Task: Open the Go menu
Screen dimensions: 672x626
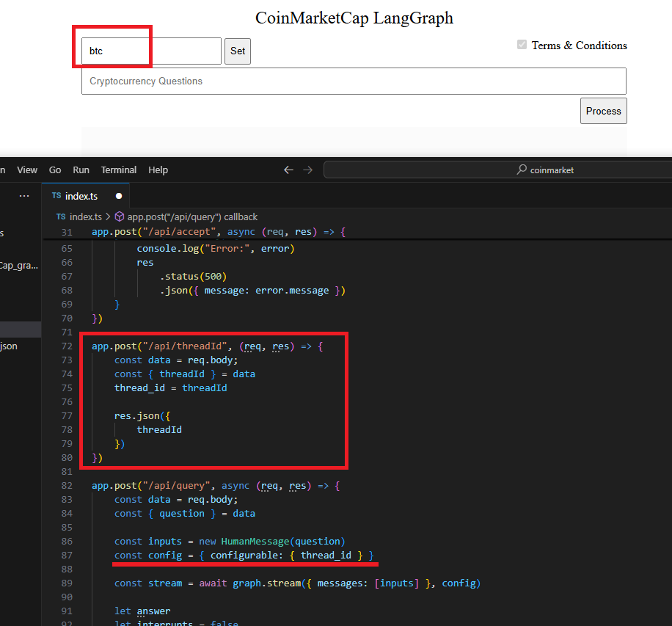Action: pos(55,170)
